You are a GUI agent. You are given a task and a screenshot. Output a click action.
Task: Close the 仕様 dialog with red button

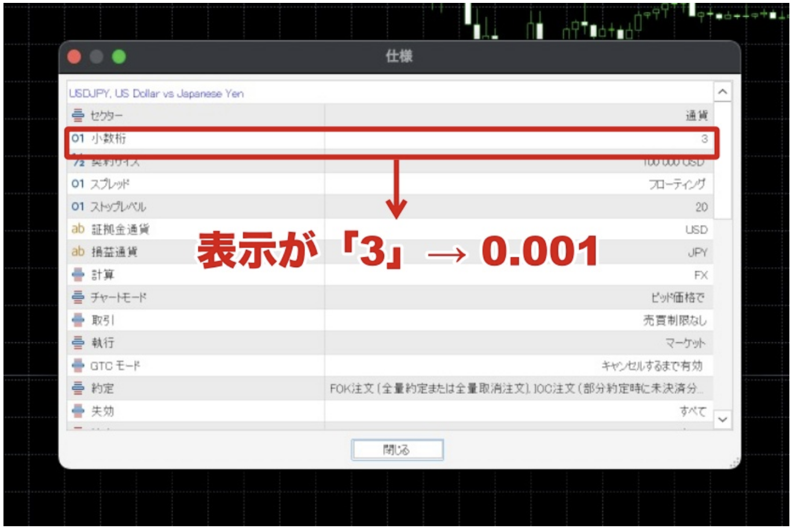pos(75,57)
